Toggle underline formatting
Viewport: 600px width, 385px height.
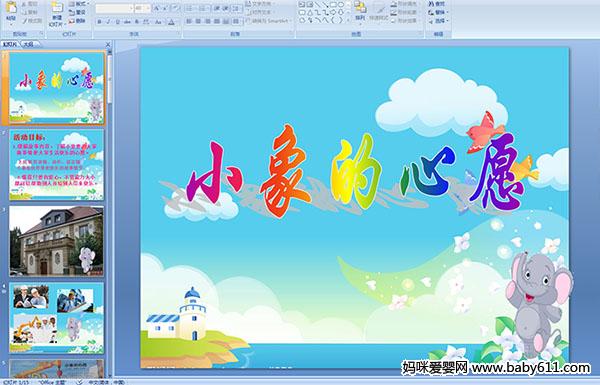click(x=118, y=22)
